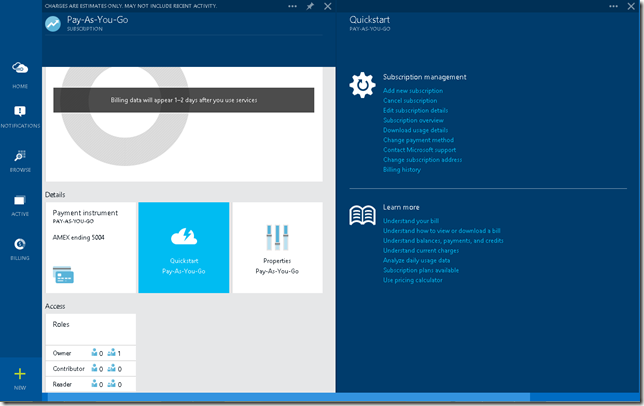Click the Add new subscription link

pos(413,91)
